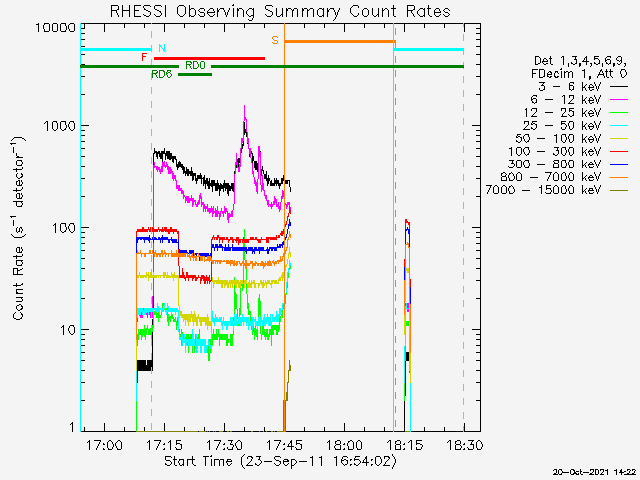Click the '18:00' x-axis tick label

344,445
